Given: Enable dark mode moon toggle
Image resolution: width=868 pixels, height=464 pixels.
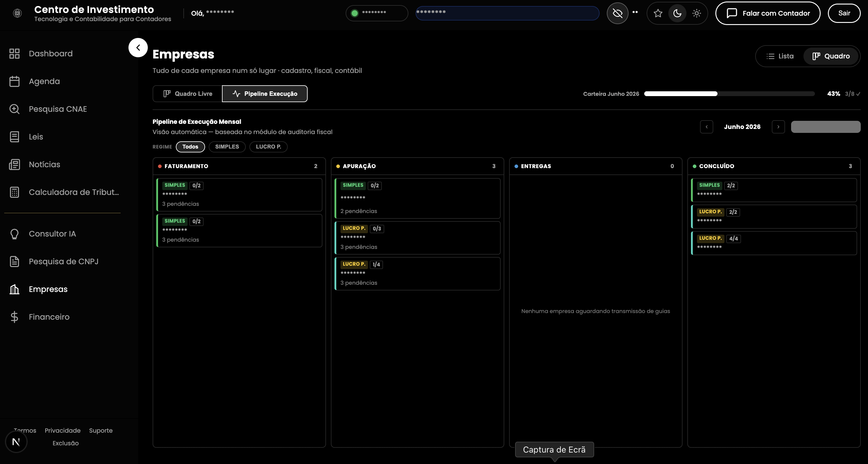Looking at the screenshot, I should (x=677, y=13).
